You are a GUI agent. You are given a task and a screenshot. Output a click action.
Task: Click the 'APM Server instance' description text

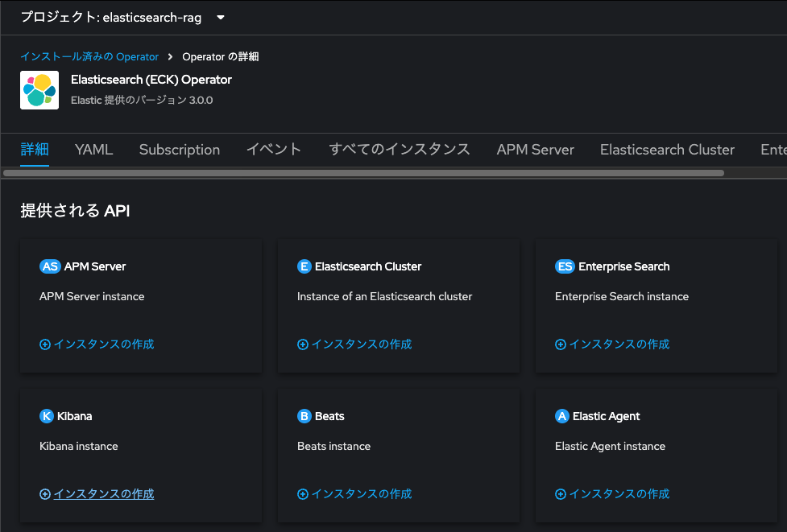pyautogui.click(x=92, y=296)
